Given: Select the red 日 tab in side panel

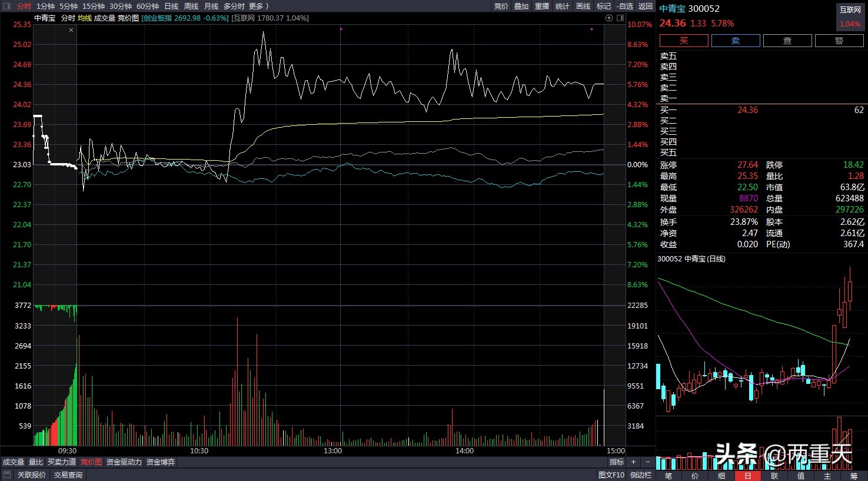Looking at the screenshot, I should coord(748,476).
